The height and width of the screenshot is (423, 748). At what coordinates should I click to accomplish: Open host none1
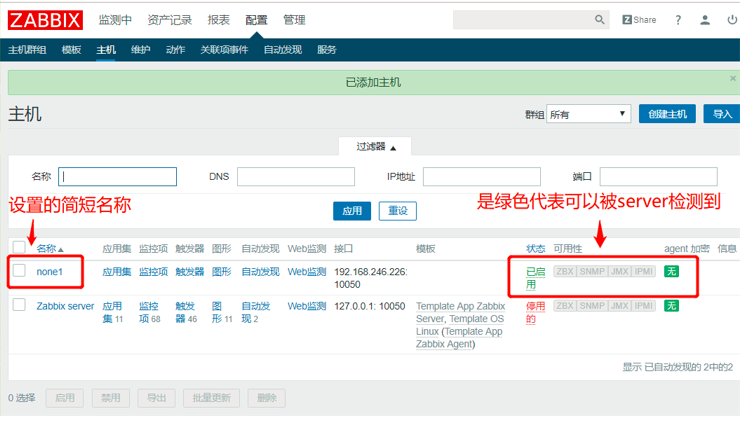click(50, 271)
